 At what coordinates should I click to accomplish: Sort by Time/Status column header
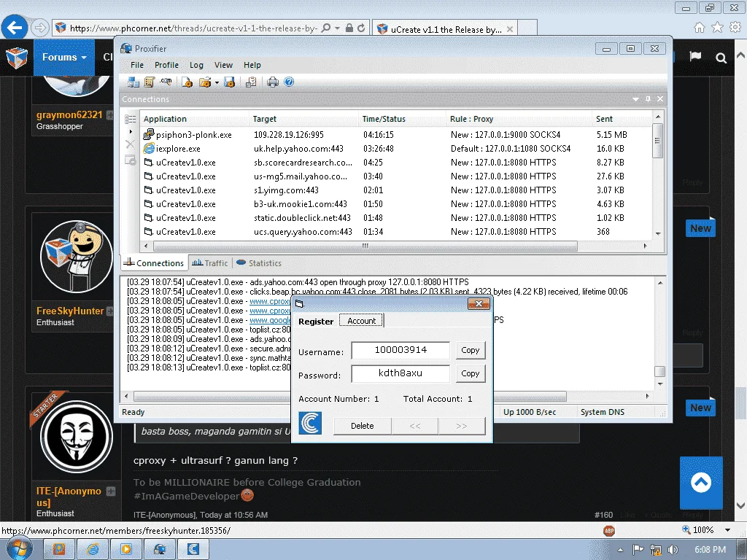402,119
